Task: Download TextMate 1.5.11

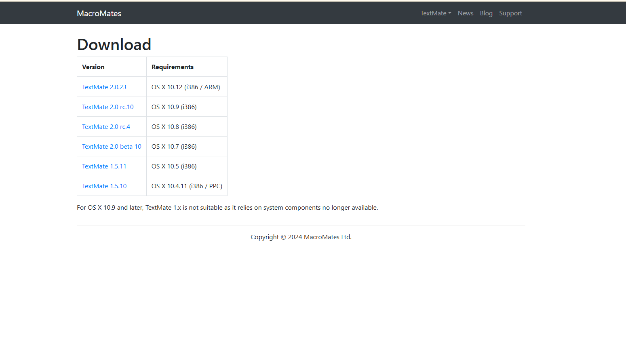Action: coord(104,166)
